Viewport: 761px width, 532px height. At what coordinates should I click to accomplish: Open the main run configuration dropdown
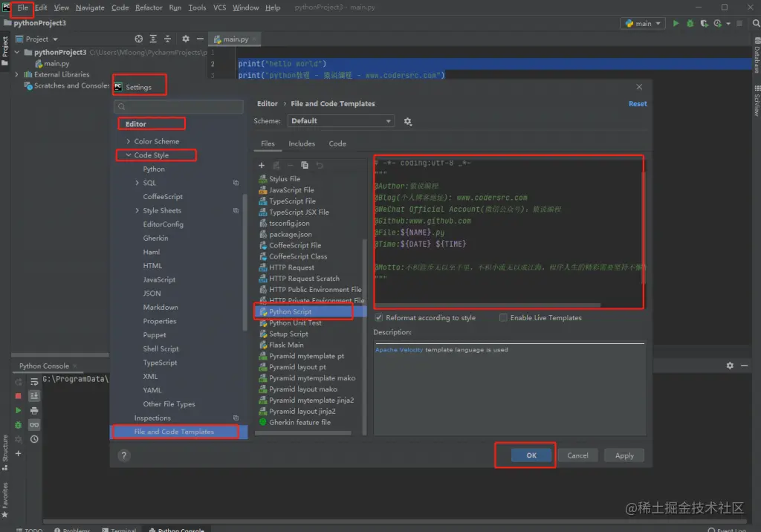pos(643,23)
